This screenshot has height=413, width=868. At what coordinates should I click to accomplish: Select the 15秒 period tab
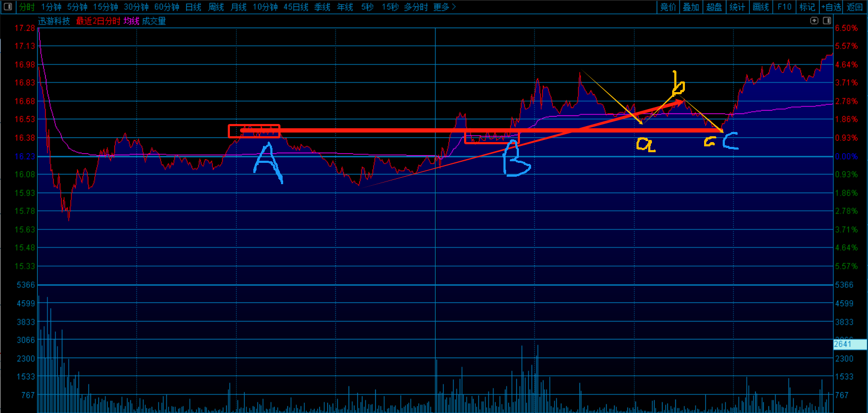[x=390, y=7]
